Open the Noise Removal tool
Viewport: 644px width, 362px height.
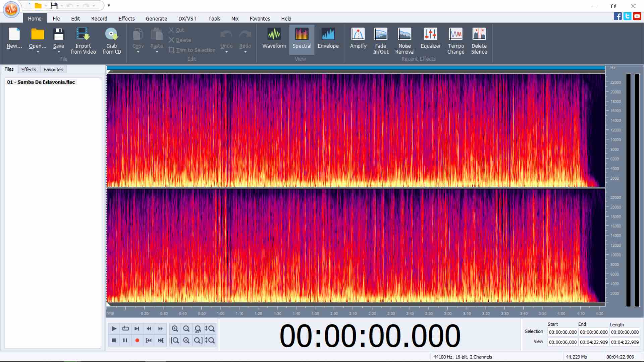pyautogui.click(x=405, y=40)
